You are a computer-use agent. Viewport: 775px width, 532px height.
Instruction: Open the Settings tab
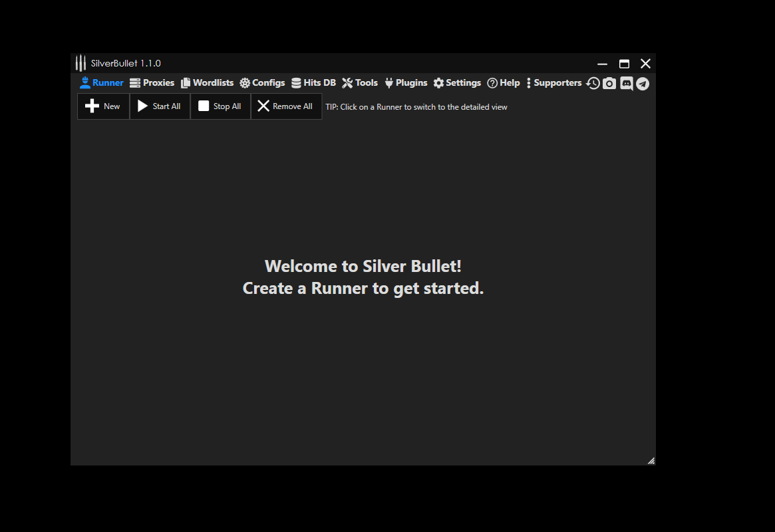point(457,83)
